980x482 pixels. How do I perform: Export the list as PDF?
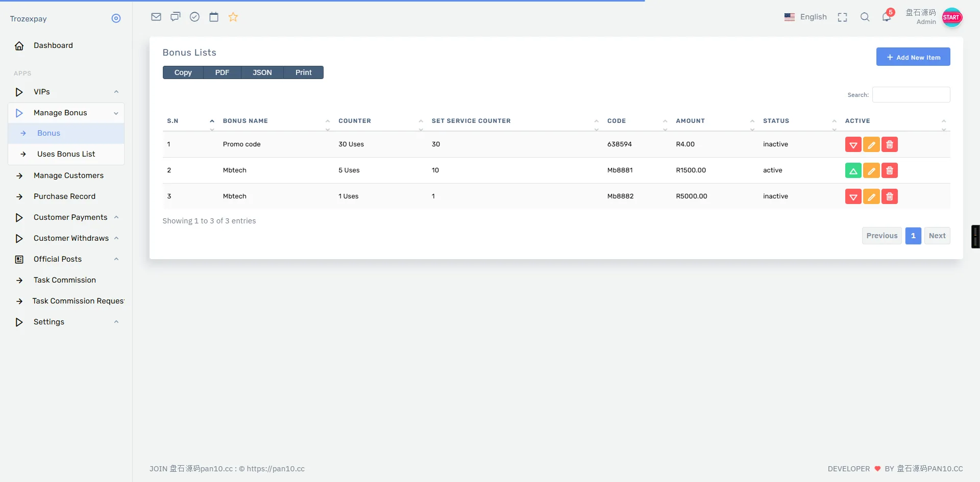click(x=222, y=72)
